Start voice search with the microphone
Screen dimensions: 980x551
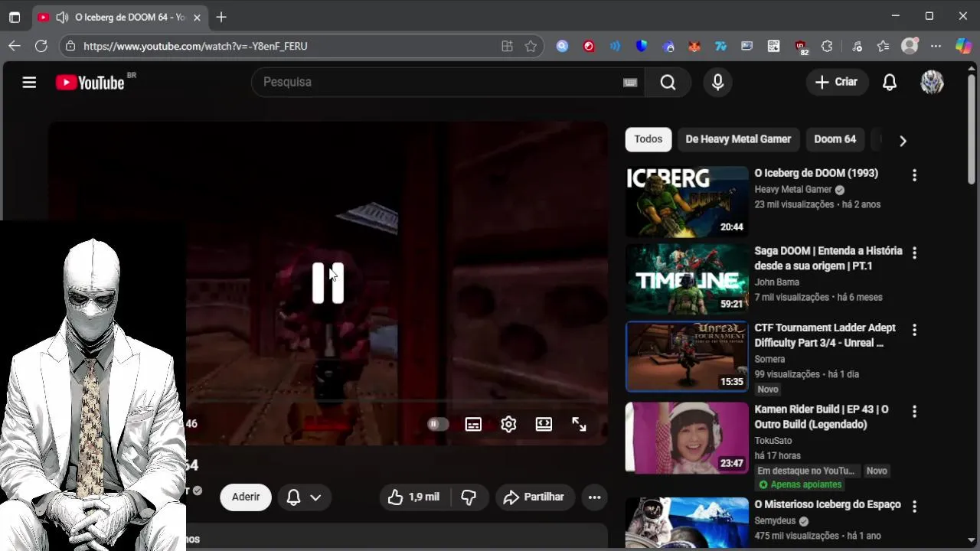[x=717, y=82]
